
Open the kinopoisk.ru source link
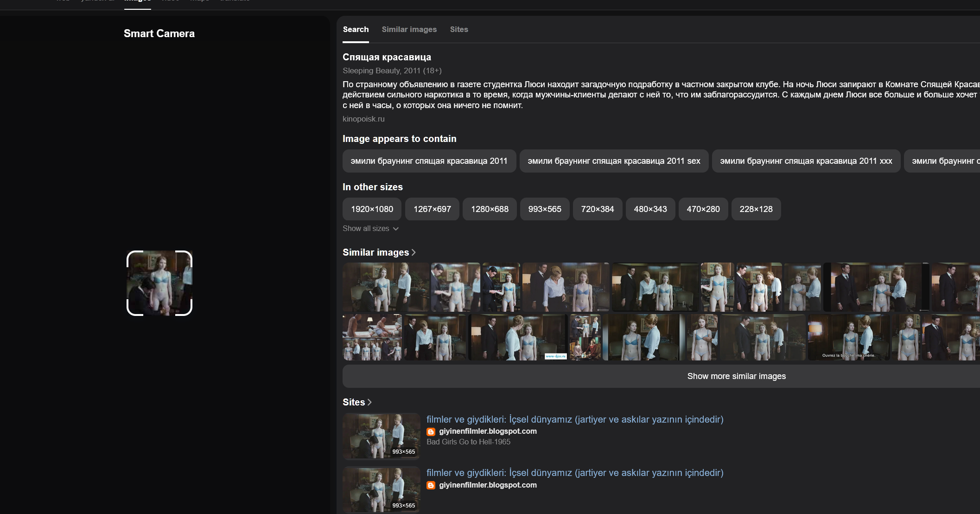pos(363,119)
